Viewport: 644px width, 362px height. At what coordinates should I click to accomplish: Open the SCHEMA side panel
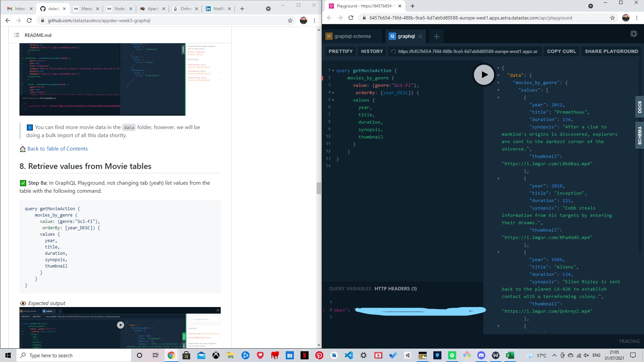pyautogui.click(x=639, y=135)
